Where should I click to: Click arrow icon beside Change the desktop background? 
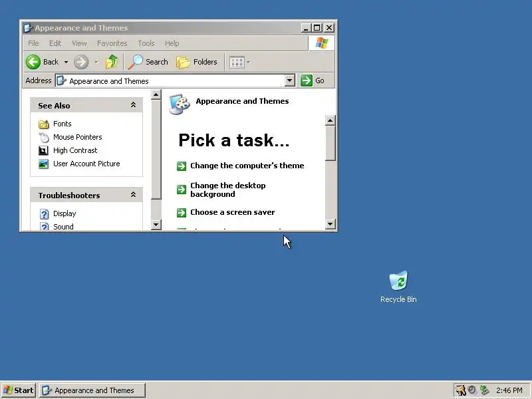click(x=182, y=190)
